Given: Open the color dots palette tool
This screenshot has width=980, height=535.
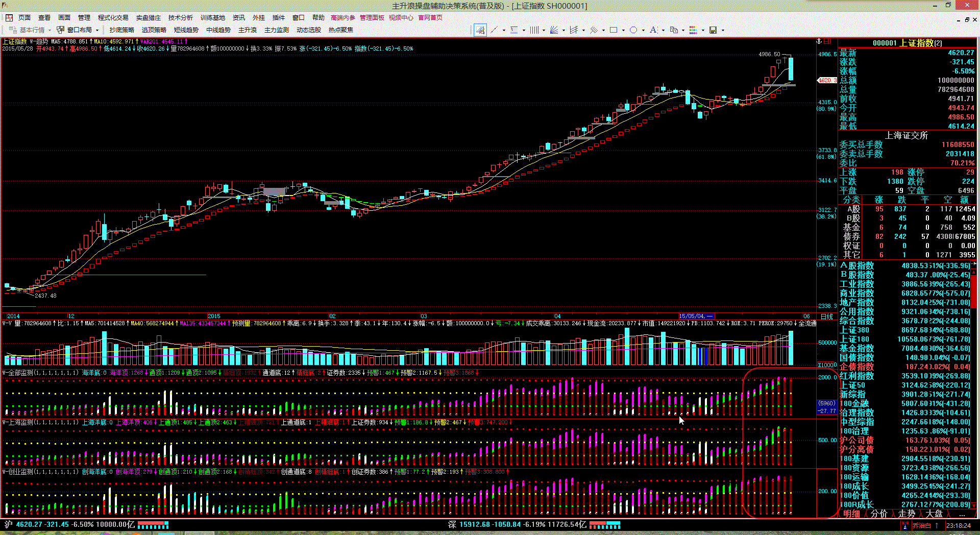Looking at the screenshot, I should tap(693, 30).
